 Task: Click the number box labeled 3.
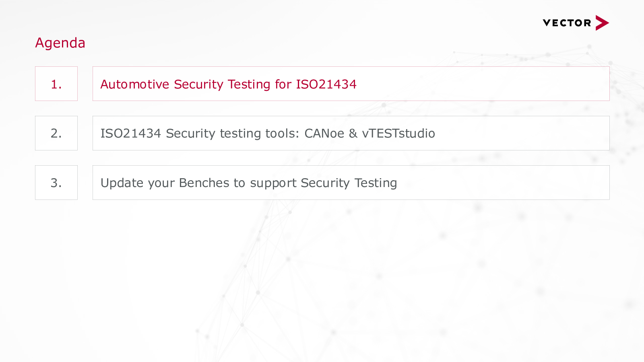pyautogui.click(x=56, y=183)
